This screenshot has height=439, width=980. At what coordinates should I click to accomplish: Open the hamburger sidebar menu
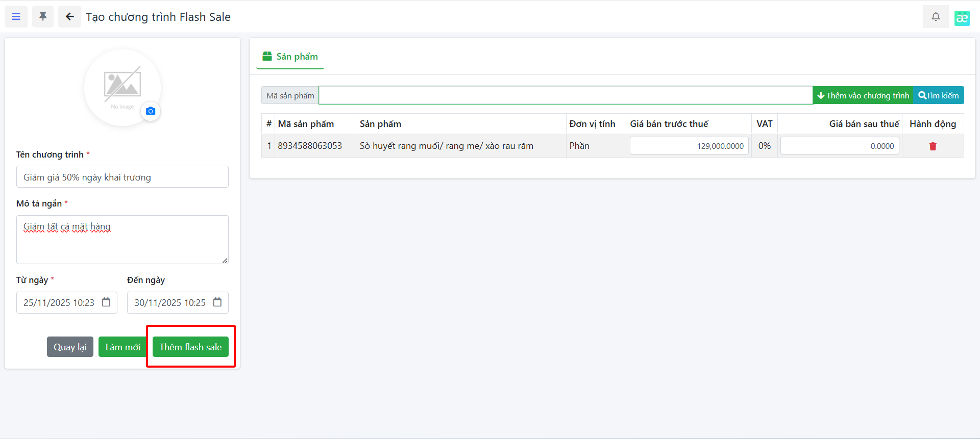16,17
